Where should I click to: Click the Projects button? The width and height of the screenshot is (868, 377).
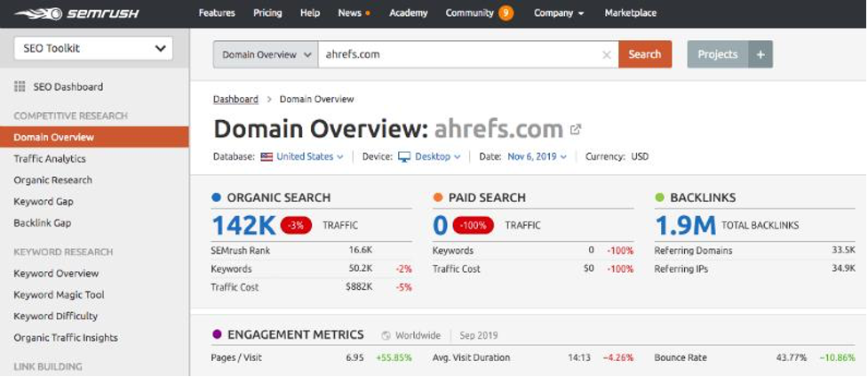pyautogui.click(x=718, y=54)
